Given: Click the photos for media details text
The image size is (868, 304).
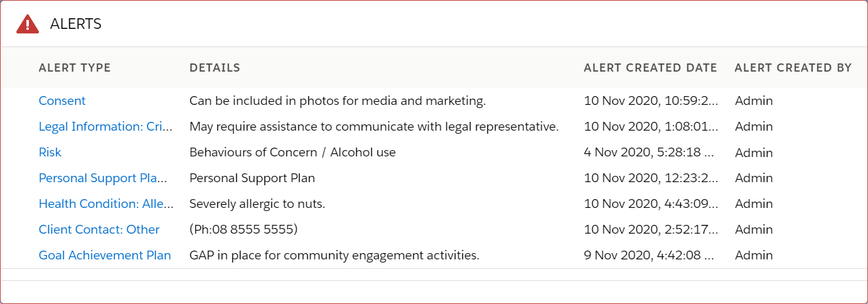Looking at the screenshot, I should [x=338, y=100].
